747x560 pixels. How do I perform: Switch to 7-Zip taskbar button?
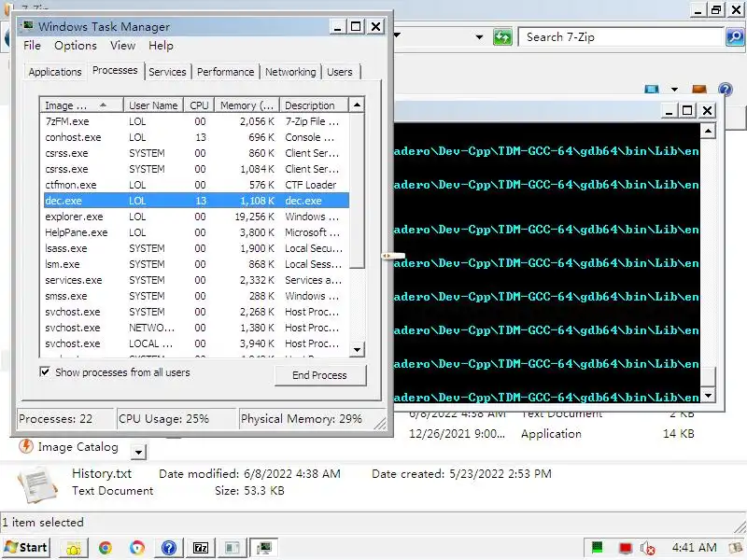(x=201, y=548)
